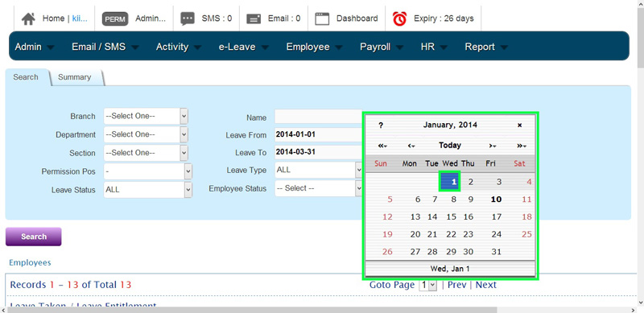The width and height of the screenshot is (644, 313).
Task: Select January 25 in the calendar
Action: click(526, 234)
